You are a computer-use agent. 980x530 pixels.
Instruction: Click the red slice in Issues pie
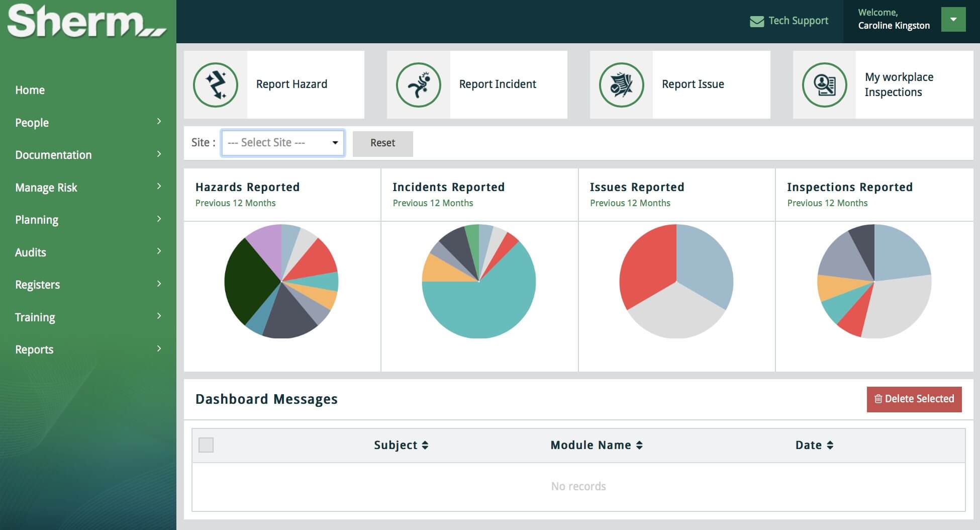tap(646, 267)
